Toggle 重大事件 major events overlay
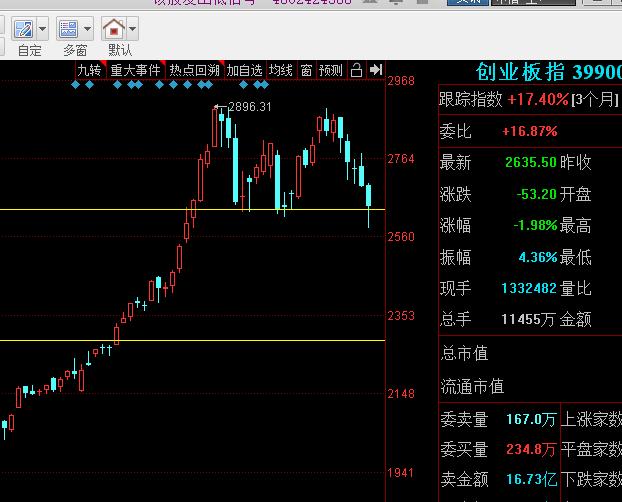Viewport: 622px width, 502px height. pos(135,70)
